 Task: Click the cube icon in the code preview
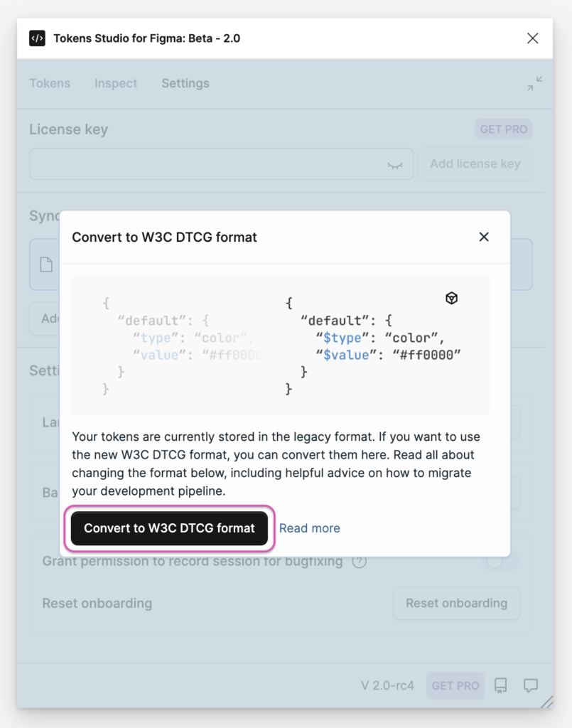tap(451, 298)
